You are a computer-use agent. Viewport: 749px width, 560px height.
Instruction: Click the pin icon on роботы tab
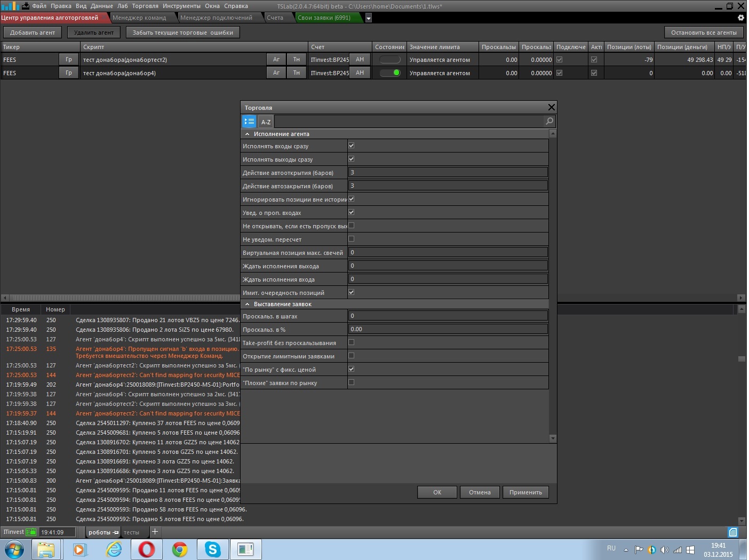[116, 532]
